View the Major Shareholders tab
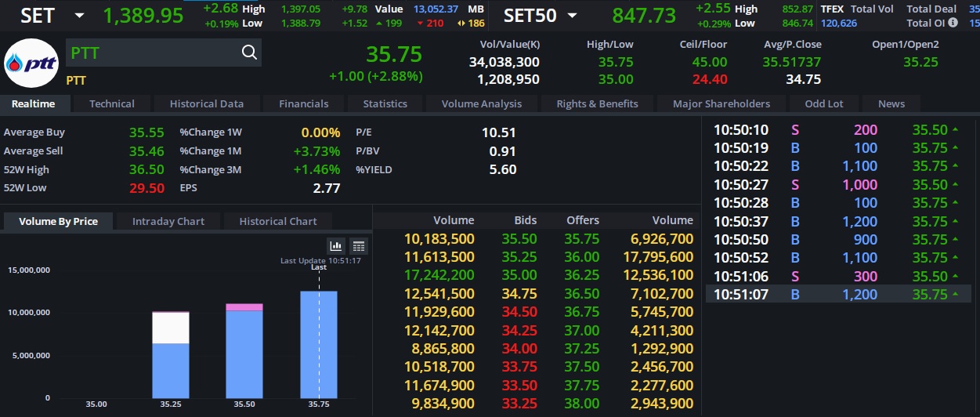Viewport: 980px width, 417px height. click(x=721, y=103)
